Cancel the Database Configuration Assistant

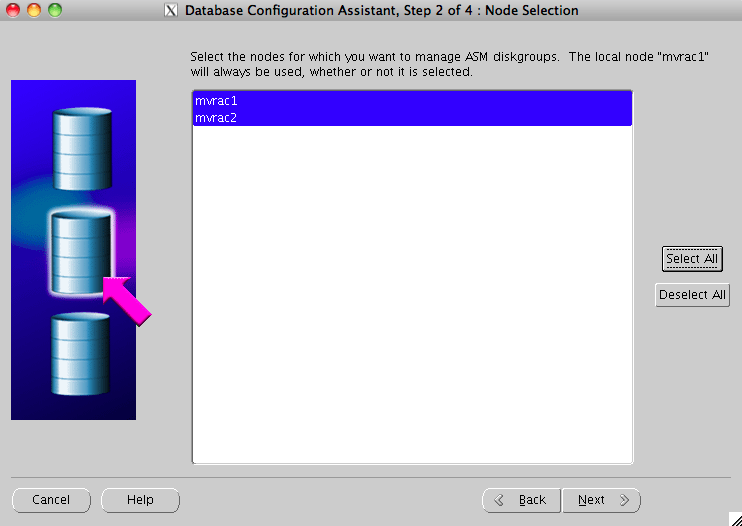pyautogui.click(x=51, y=500)
